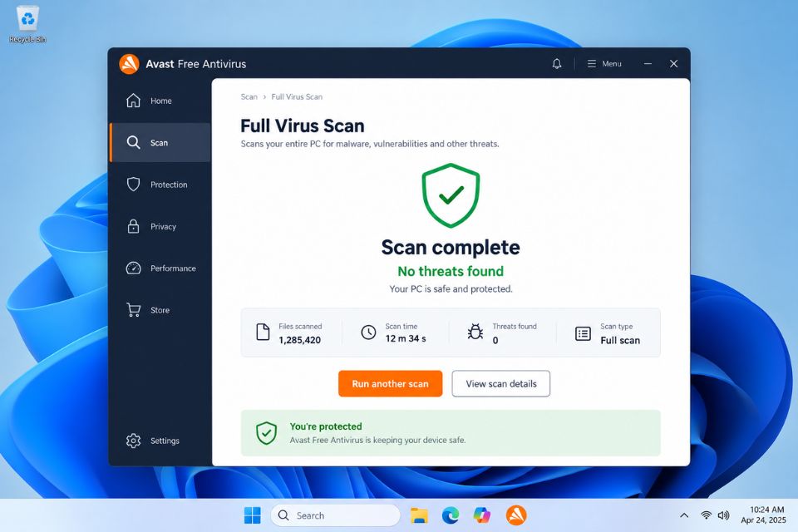The width and height of the screenshot is (798, 532).
Task: Click the Threats found value 0
Action: (x=495, y=340)
